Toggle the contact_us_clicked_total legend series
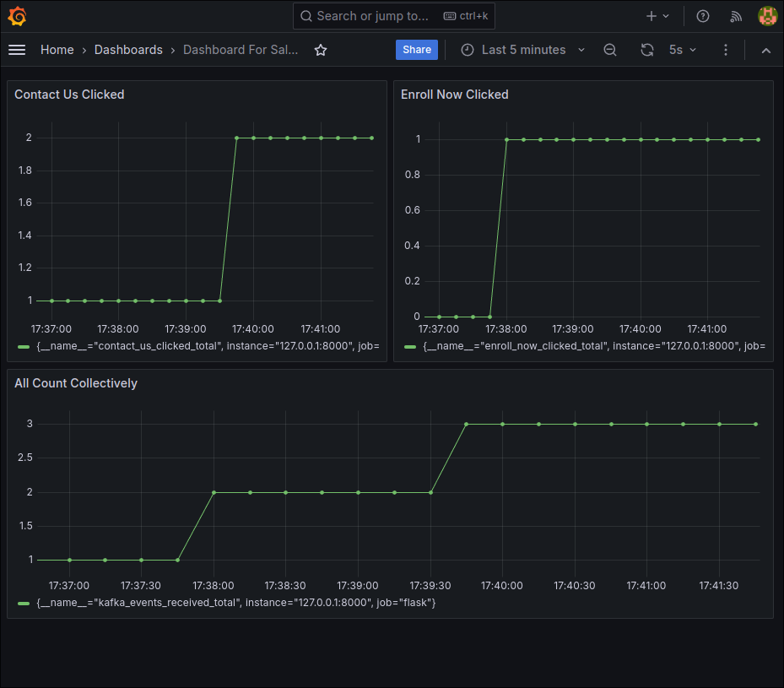 coord(208,346)
